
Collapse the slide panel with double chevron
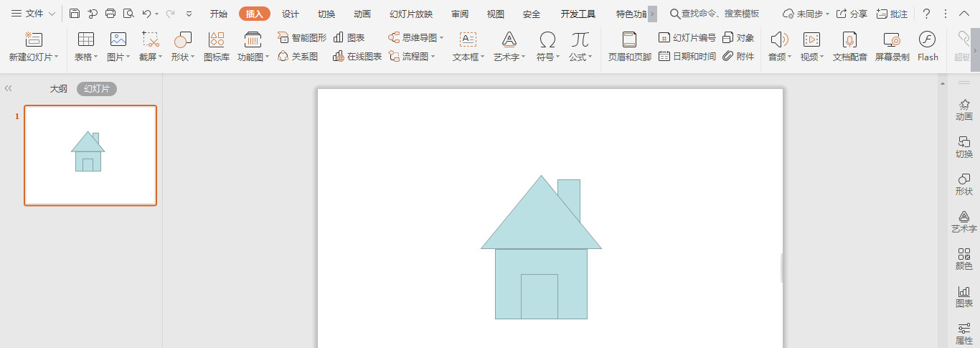tap(9, 88)
